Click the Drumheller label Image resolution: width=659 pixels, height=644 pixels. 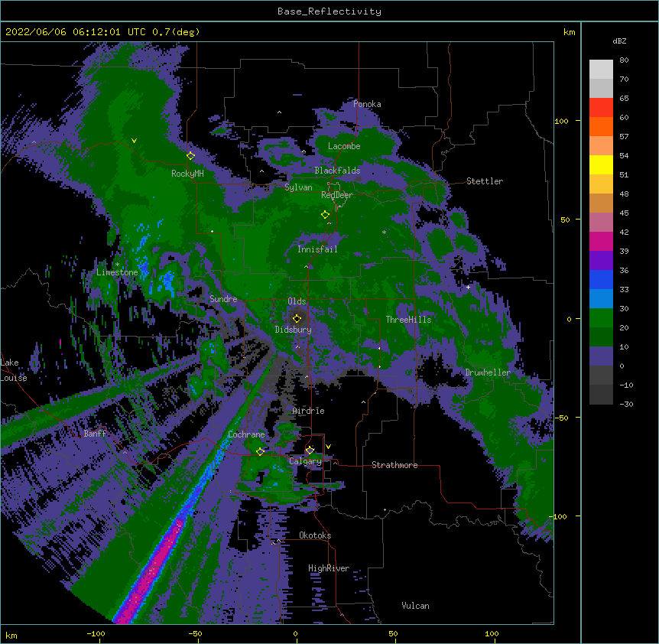[x=488, y=372]
